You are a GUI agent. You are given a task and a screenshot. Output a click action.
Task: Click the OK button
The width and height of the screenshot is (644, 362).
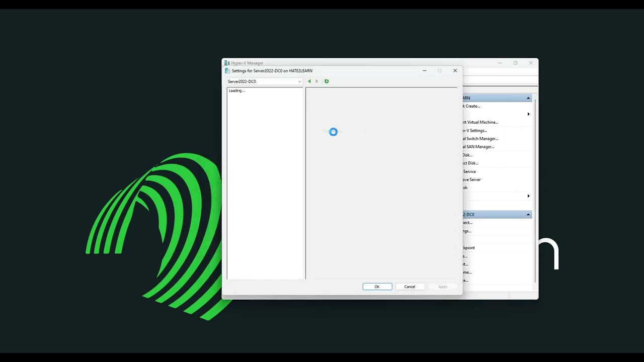point(377,287)
